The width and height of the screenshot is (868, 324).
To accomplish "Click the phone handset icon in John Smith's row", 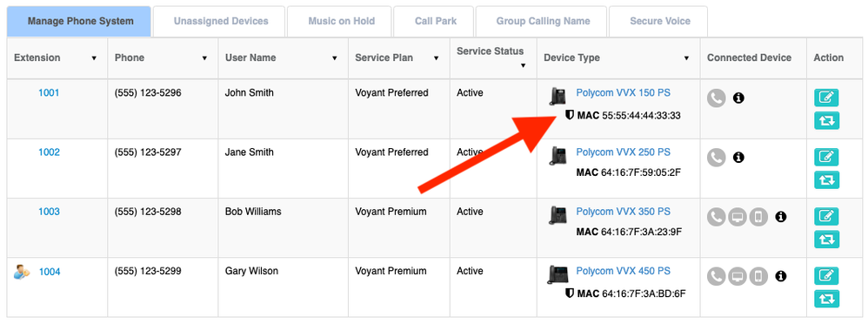I will (x=717, y=98).
